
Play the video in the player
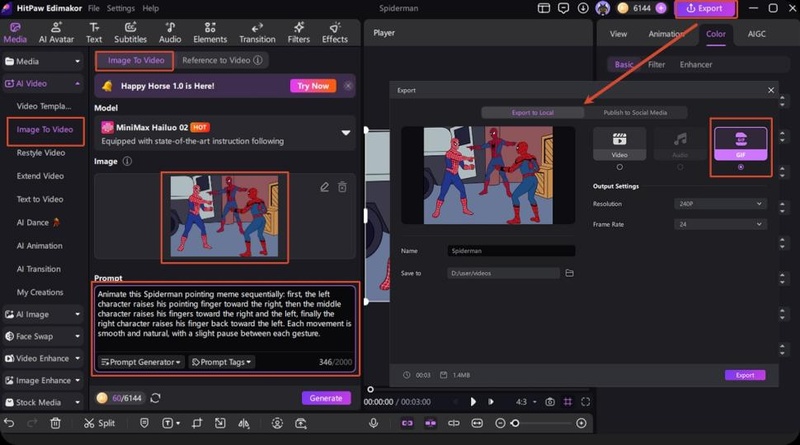(x=473, y=402)
